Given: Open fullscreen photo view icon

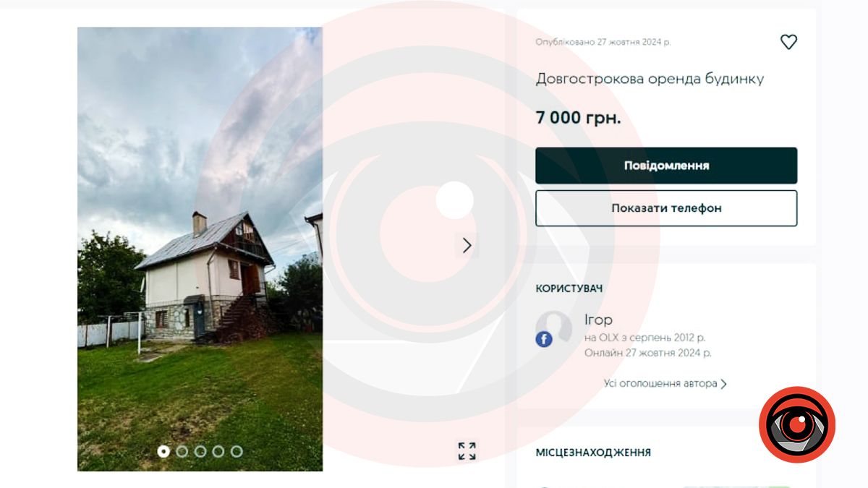Looking at the screenshot, I should [x=467, y=451].
